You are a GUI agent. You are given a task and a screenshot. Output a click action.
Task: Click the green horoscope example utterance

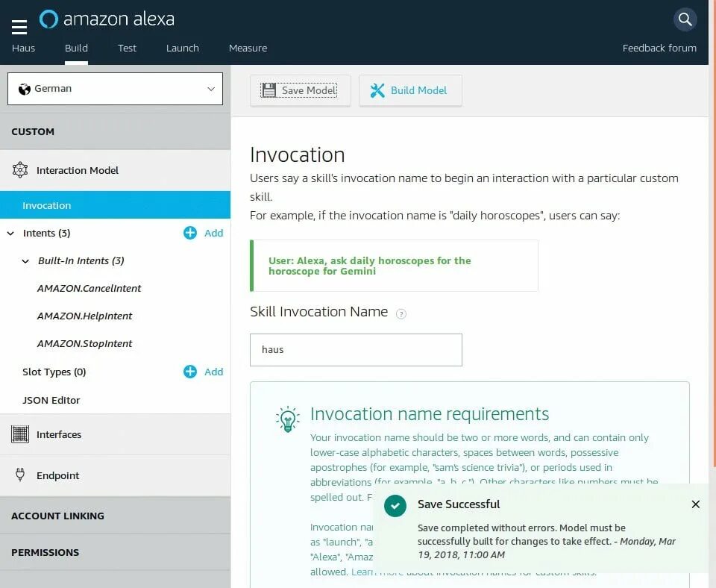tap(370, 266)
